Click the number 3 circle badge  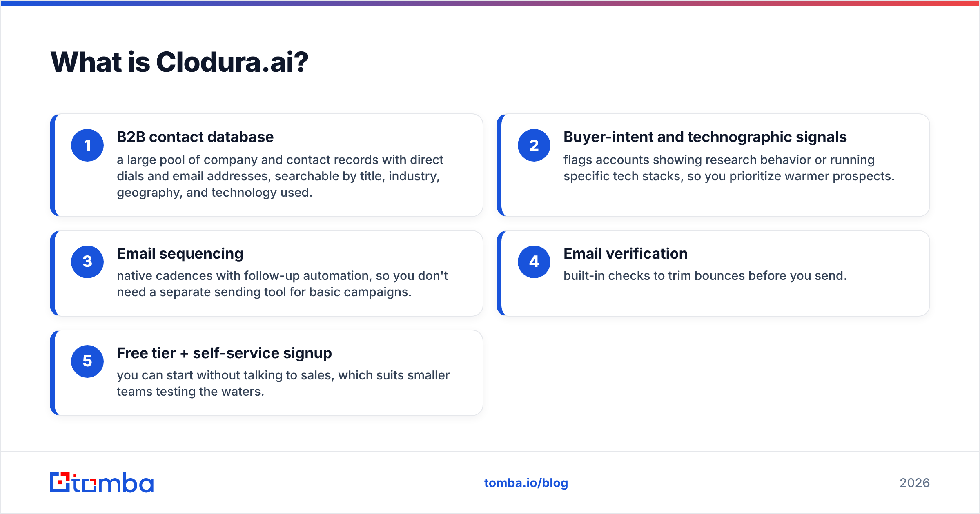point(87,262)
